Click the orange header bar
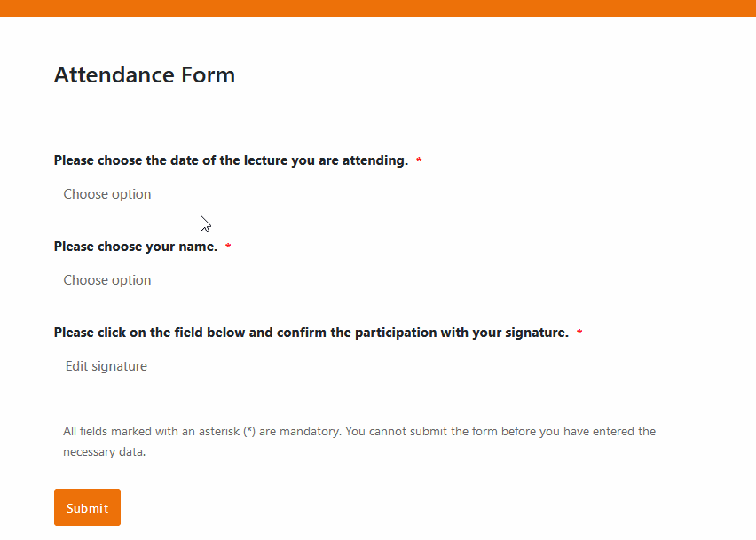 pyautogui.click(x=378, y=8)
